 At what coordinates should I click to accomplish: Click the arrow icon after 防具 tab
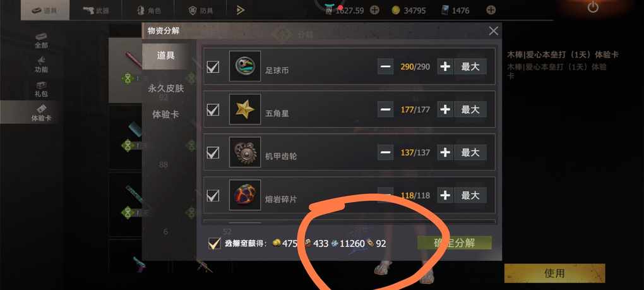pos(241,10)
